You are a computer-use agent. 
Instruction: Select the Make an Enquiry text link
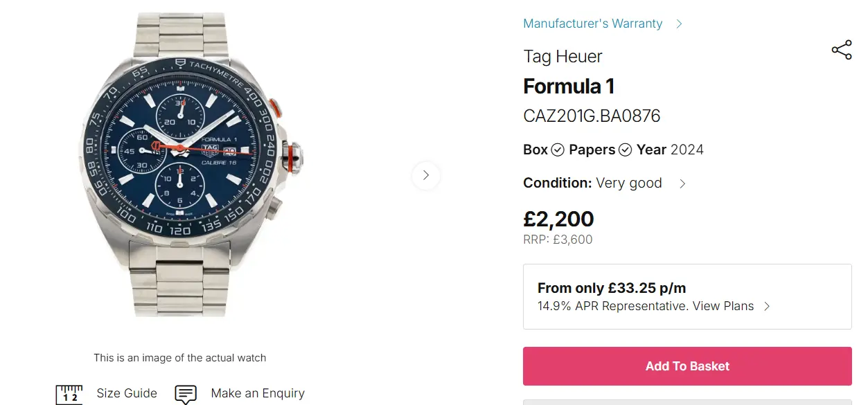pyautogui.click(x=258, y=393)
